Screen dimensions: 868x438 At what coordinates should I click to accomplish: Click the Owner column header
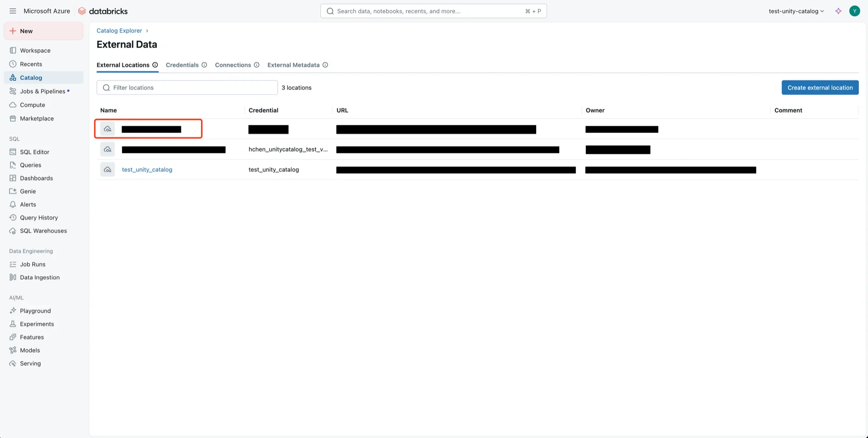[595, 110]
